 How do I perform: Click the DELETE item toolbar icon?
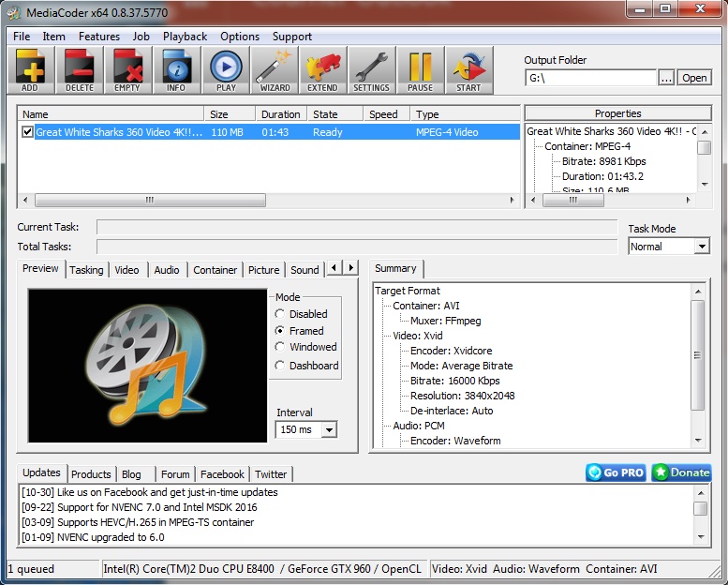[x=80, y=70]
